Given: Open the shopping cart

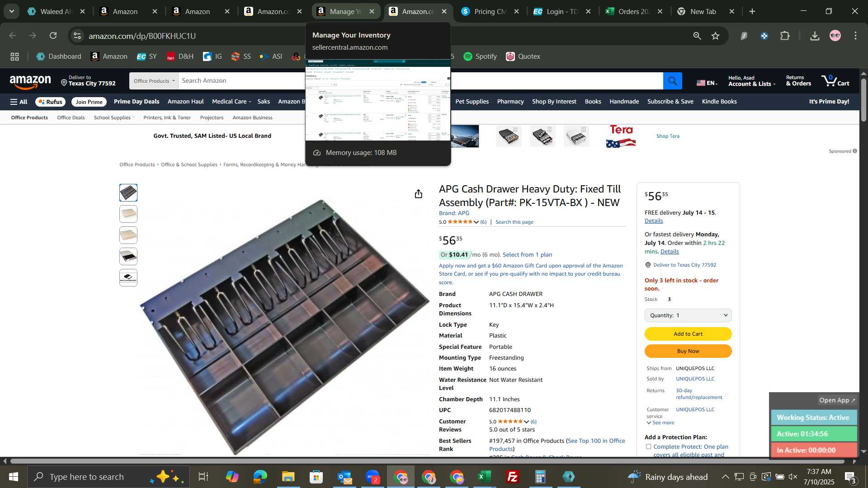Looking at the screenshot, I should coord(835,81).
